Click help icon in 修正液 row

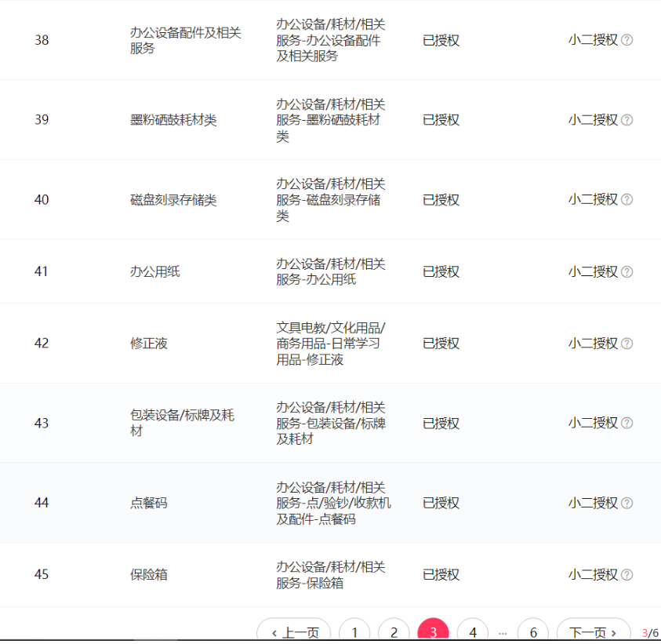point(626,344)
